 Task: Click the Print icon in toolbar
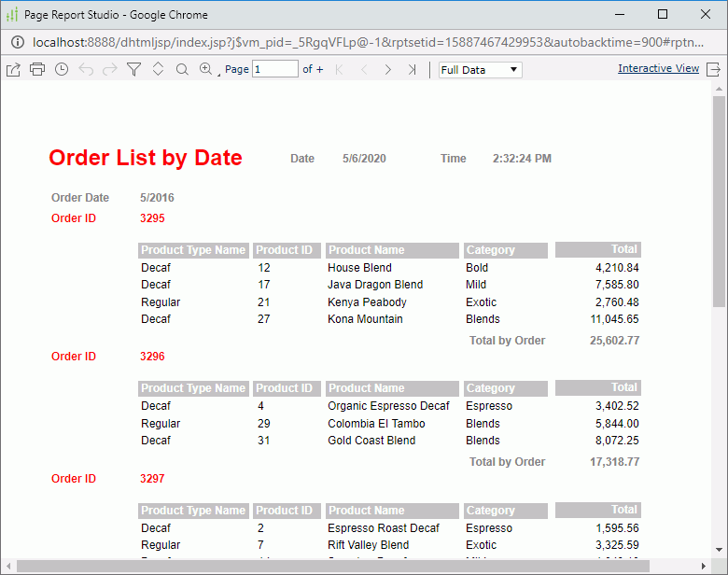coord(37,70)
